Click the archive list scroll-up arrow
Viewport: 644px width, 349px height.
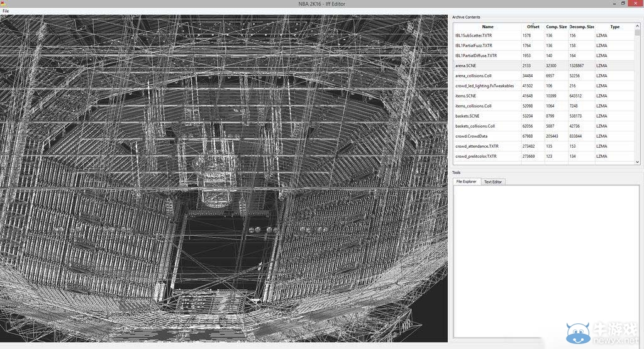[638, 26]
